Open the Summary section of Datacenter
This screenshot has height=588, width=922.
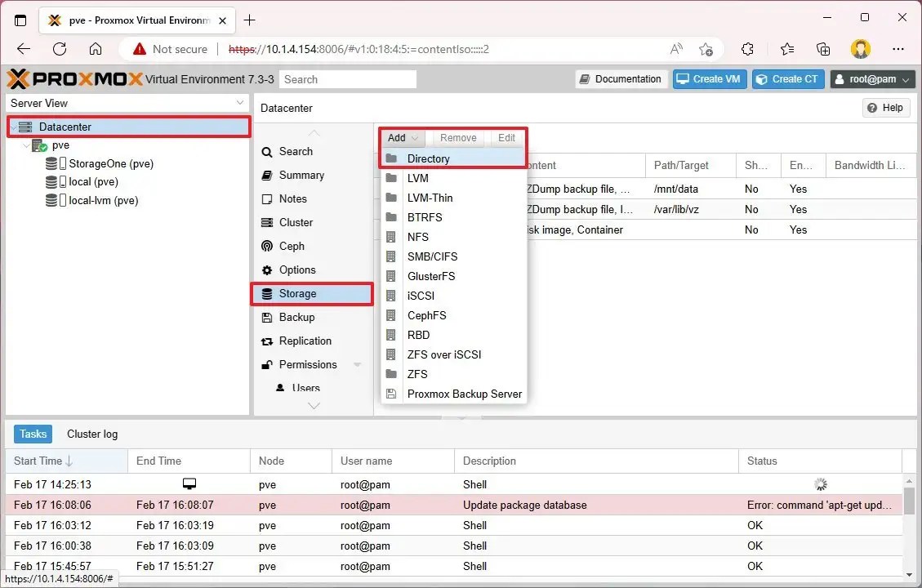click(x=266, y=175)
